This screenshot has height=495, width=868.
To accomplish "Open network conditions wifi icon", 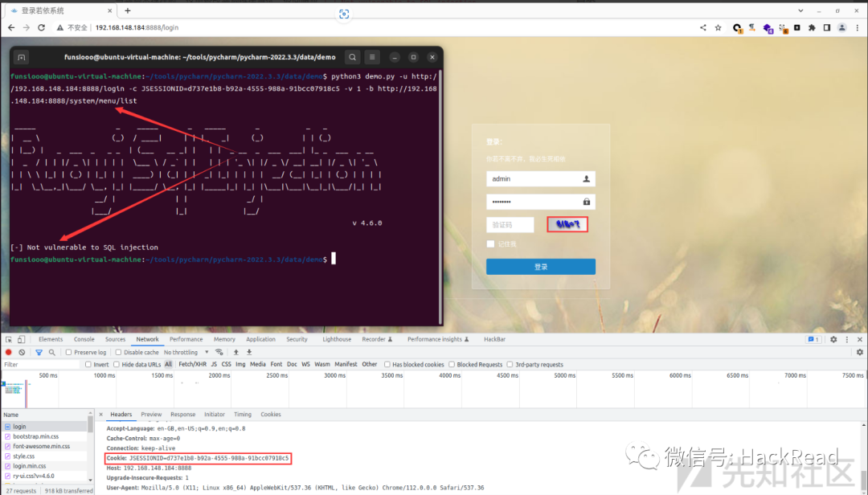I will pyautogui.click(x=219, y=352).
